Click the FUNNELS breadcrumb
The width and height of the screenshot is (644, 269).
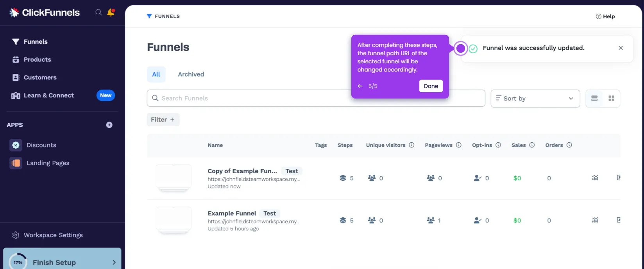click(163, 16)
